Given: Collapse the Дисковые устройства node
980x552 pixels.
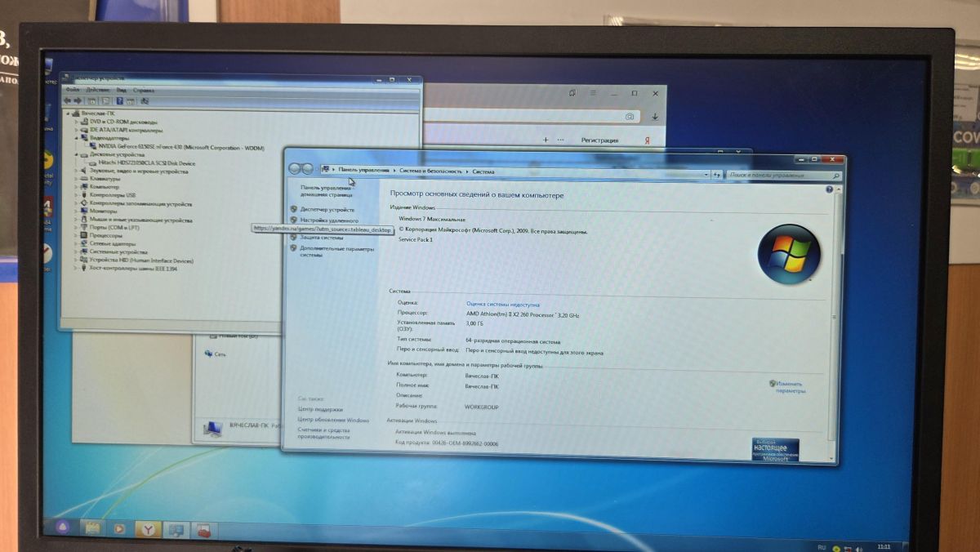Looking at the screenshot, I should coord(78,154).
